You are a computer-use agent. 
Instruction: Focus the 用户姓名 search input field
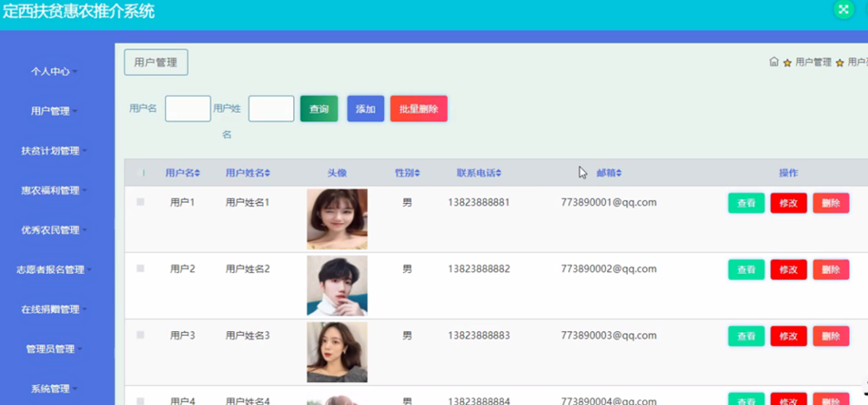click(x=271, y=108)
